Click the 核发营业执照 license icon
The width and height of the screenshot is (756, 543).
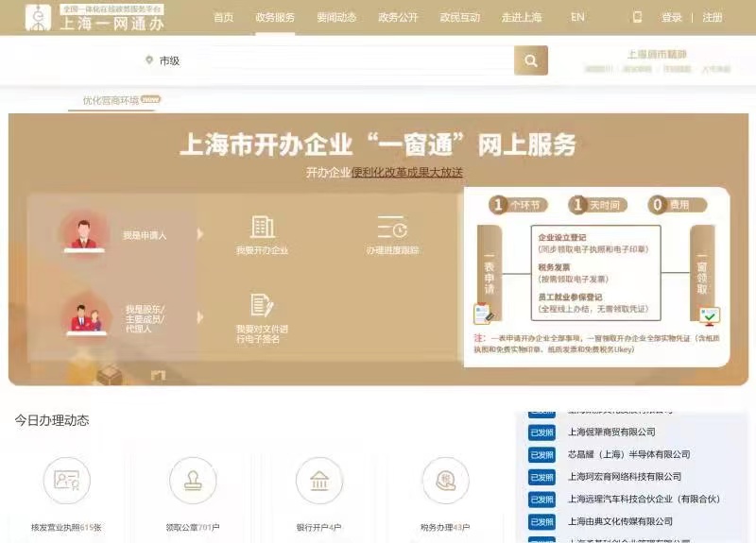pos(66,482)
